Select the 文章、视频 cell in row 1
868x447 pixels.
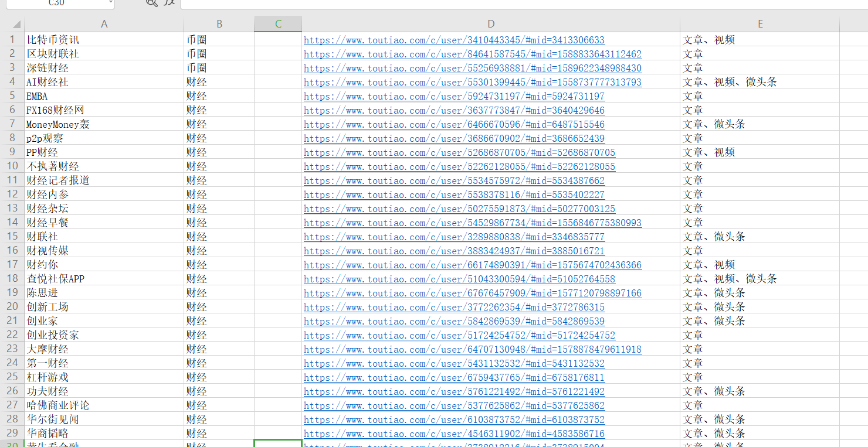click(x=760, y=40)
